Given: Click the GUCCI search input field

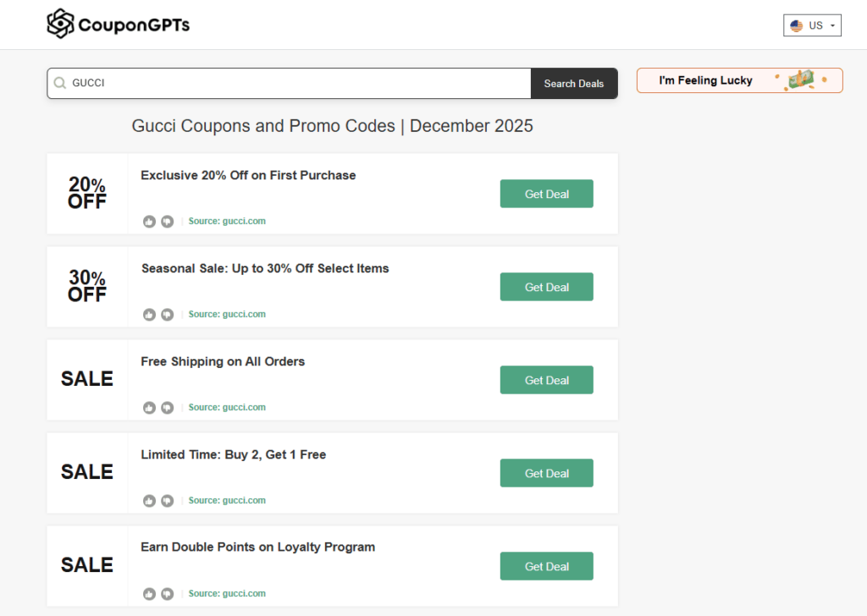Looking at the screenshot, I should pyautogui.click(x=290, y=84).
